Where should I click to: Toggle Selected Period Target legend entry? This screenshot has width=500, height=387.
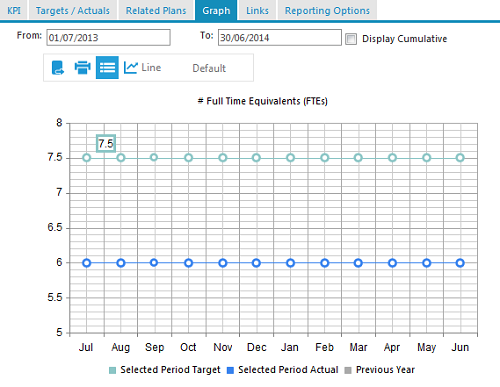[x=165, y=370]
